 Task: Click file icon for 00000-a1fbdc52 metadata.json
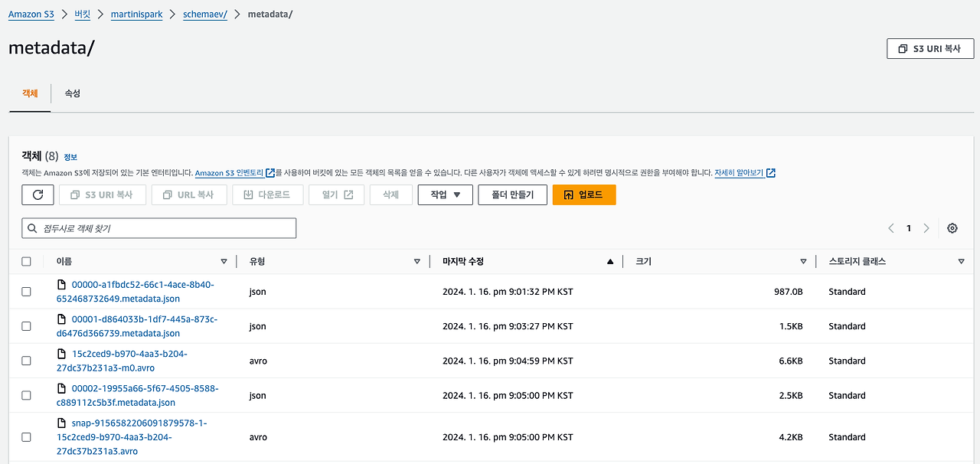62,284
